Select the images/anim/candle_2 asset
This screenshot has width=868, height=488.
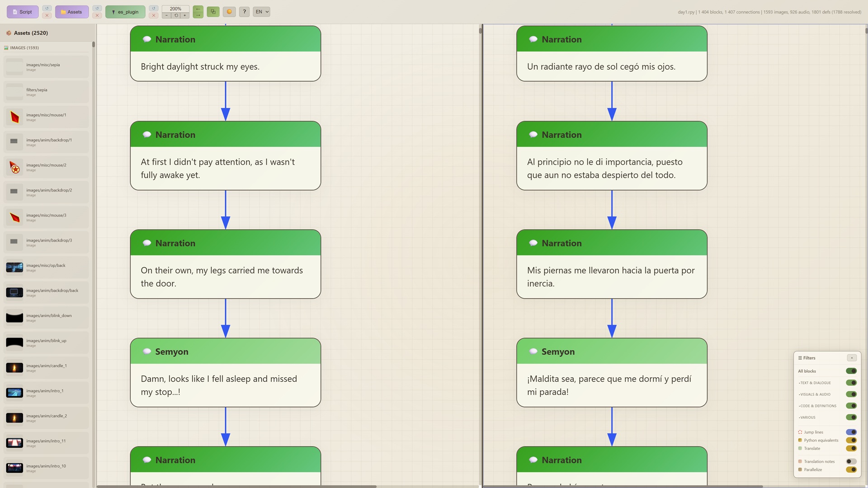point(46,418)
